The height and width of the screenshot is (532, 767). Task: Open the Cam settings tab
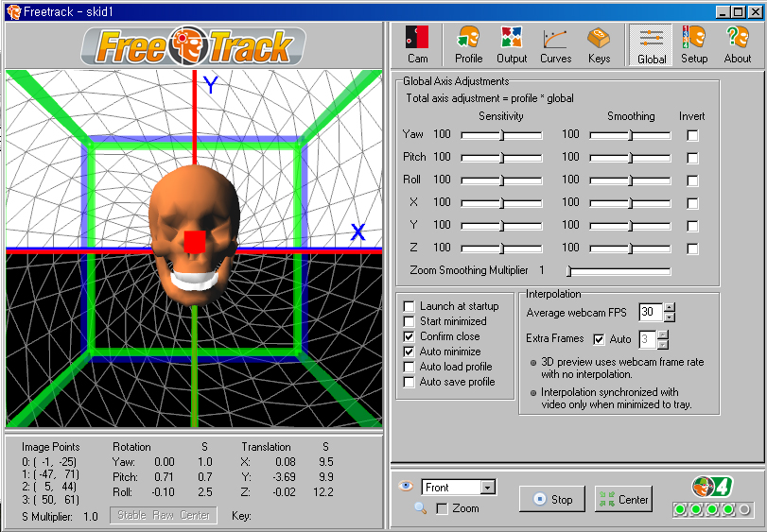tap(417, 44)
